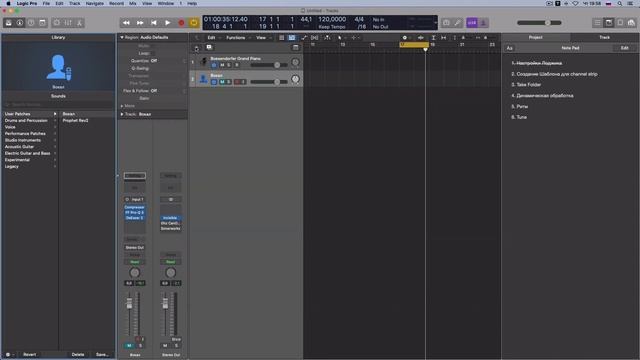Click the grid view icon in tracks menu bar
The height and width of the screenshot is (360, 640).
coord(282,38)
